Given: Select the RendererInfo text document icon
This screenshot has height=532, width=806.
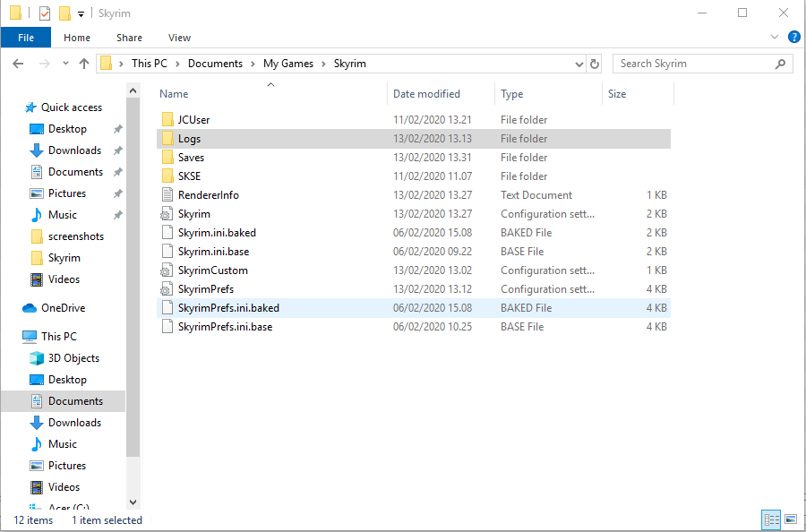Looking at the screenshot, I should pyautogui.click(x=167, y=195).
